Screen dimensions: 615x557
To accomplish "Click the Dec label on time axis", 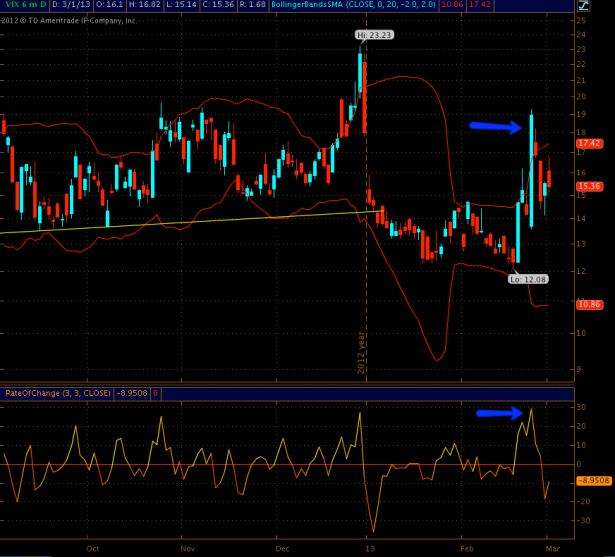I will (283, 549).
